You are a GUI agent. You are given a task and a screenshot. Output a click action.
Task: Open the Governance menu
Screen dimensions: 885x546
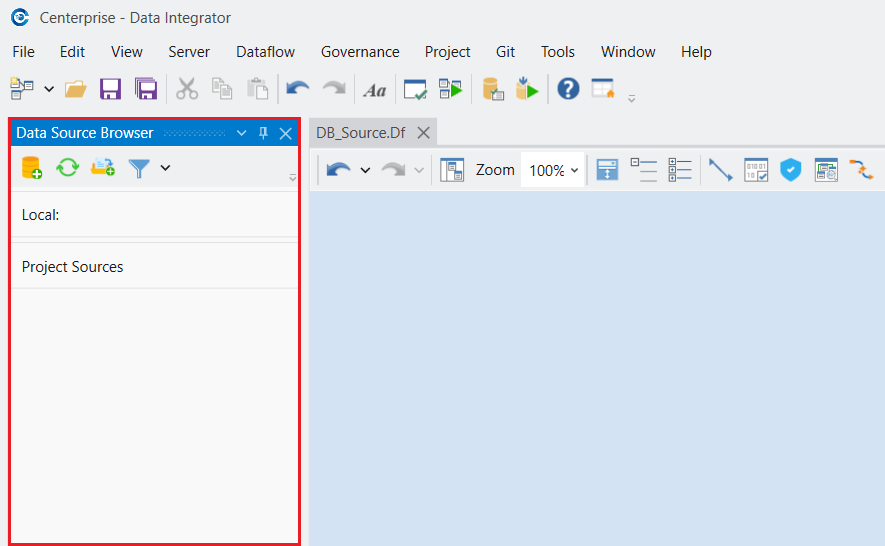[x=360, y=52]
